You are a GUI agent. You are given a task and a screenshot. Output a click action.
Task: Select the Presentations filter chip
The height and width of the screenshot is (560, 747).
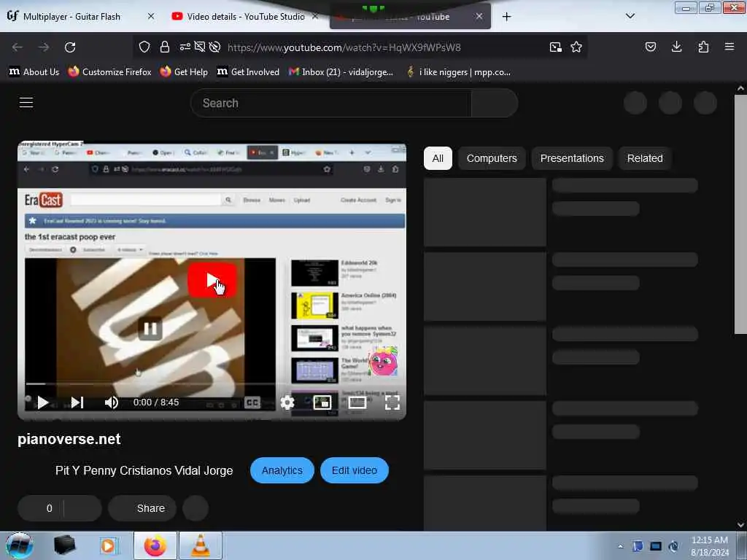point(572,158)
